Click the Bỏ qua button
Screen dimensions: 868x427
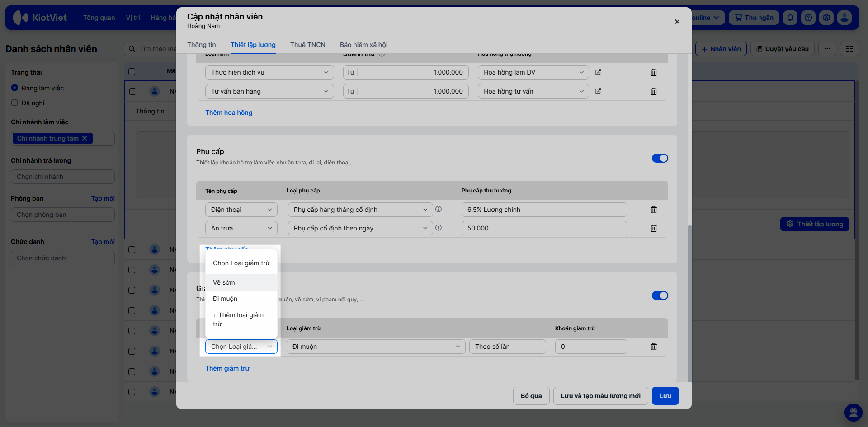pyautogui.click(x=531, y=396)
